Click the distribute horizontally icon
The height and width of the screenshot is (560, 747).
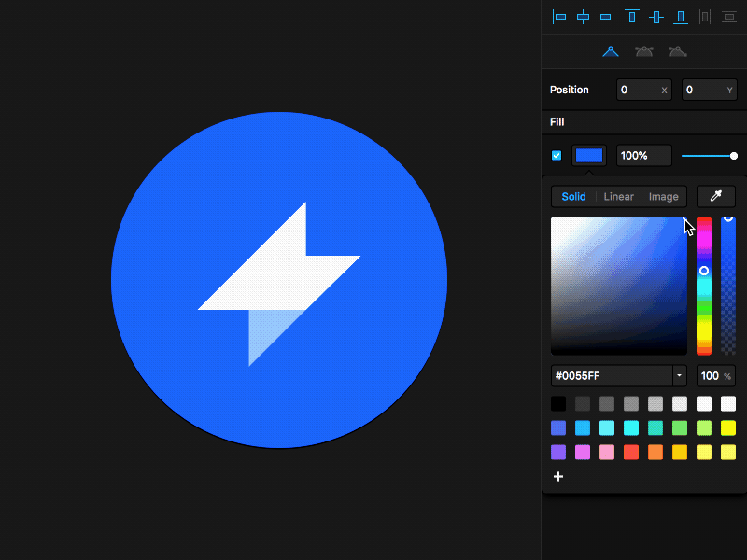point(705,17)
